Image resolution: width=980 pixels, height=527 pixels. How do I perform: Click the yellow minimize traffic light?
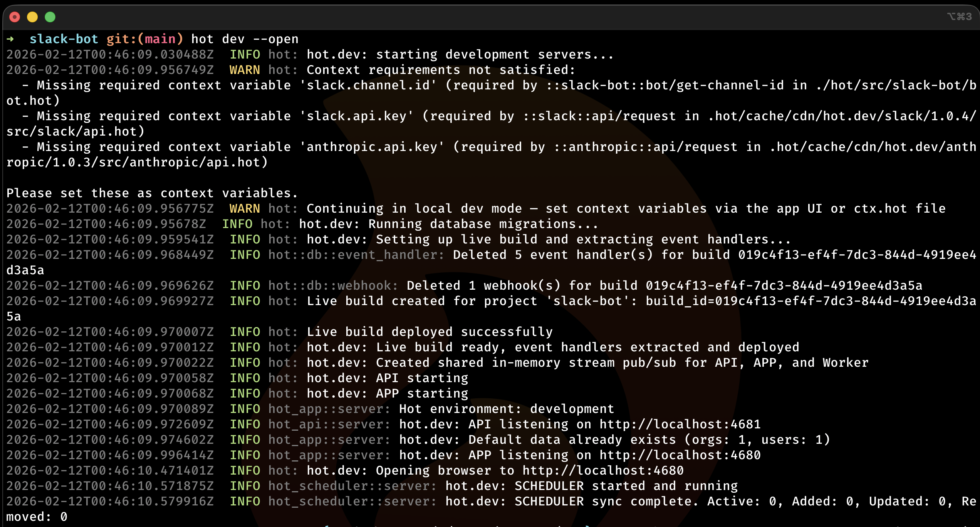(x=32, y=17)
